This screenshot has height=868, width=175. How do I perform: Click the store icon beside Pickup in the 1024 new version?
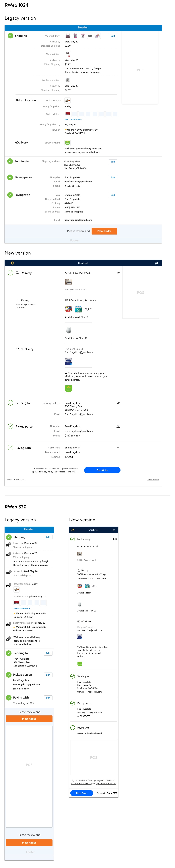(17, 300)
